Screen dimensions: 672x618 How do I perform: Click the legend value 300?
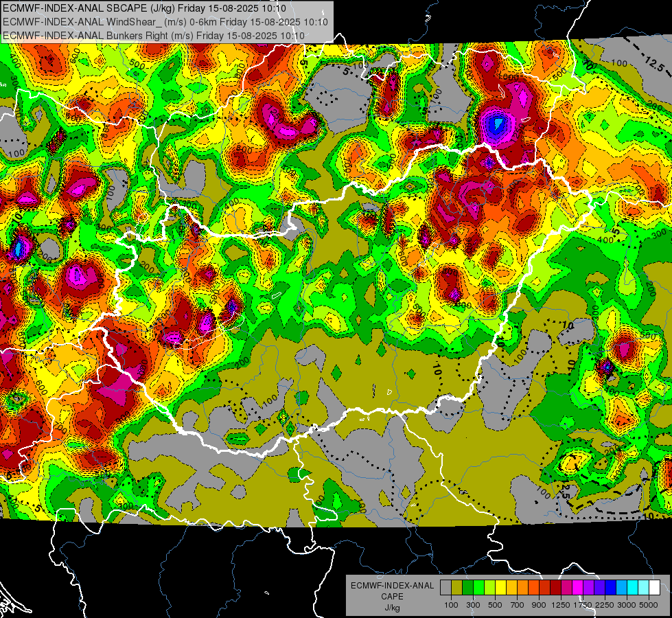[x=473, y=605]
